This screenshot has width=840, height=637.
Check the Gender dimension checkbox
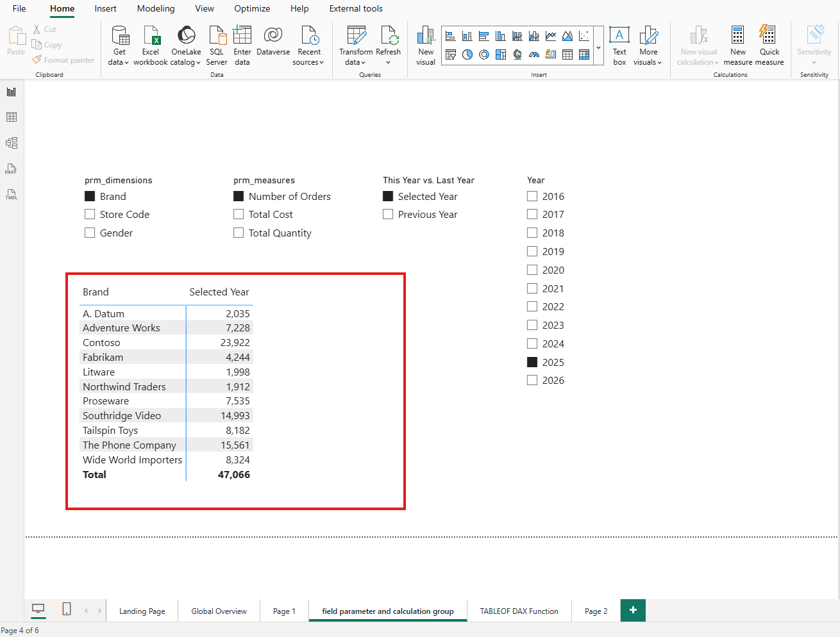90,233
